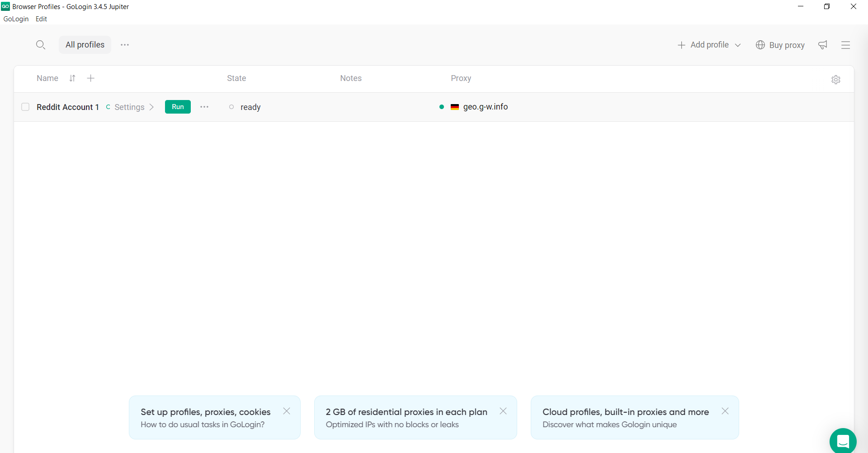Close the GoLogin window
This screenshot has width=868, height=453.
click(854, 6)
